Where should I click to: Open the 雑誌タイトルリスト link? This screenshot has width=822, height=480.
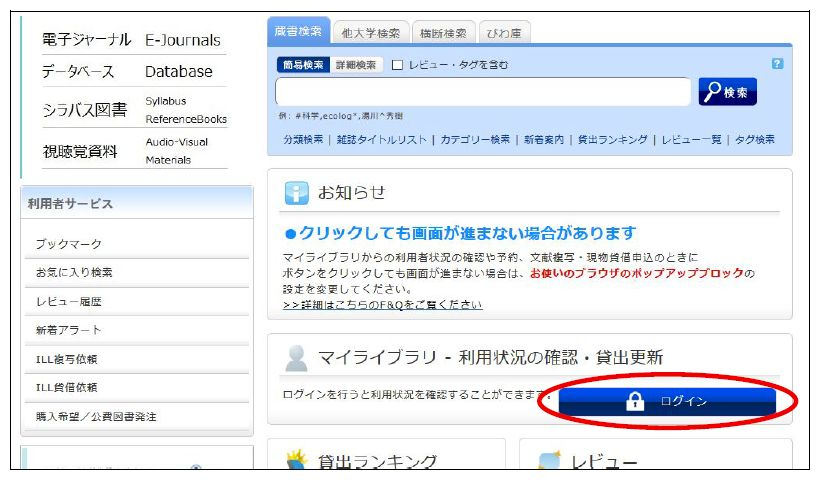pos(381,140)
